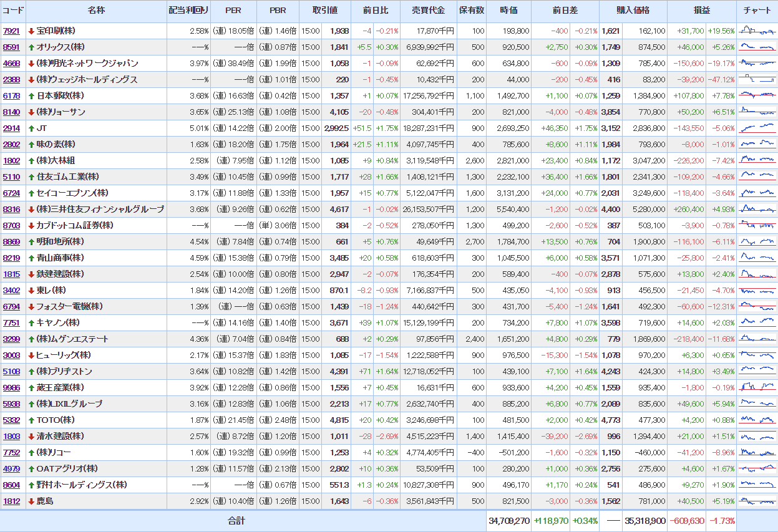
Task: Click the down arrow icon beside 清水建設(株)
Action: tap(31, 437)
